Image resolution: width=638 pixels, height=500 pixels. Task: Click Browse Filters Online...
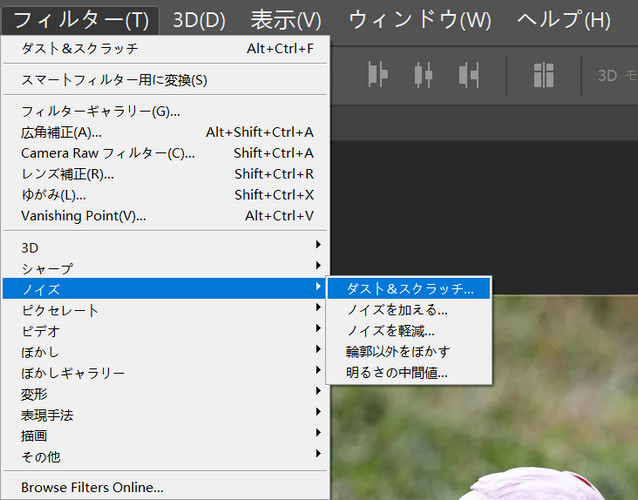(x=165, y=487)
